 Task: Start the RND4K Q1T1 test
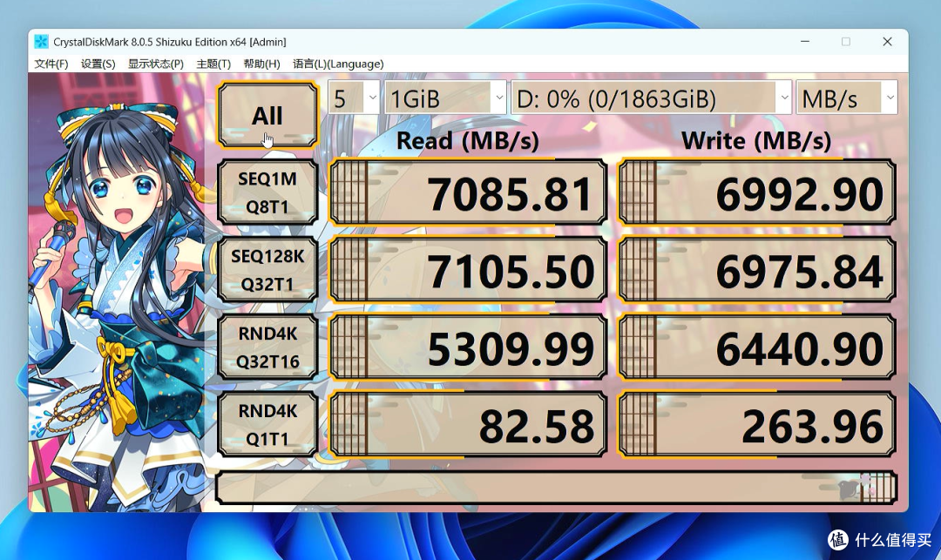point(267,424)
